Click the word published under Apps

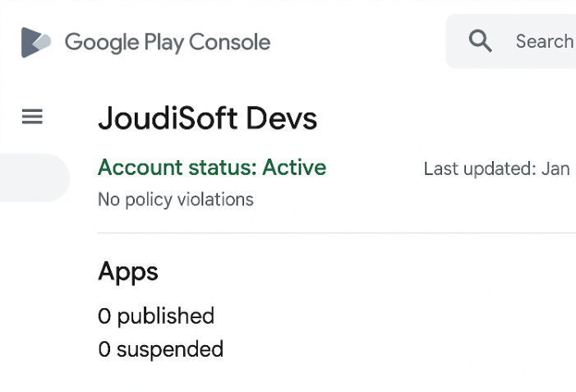166,316
